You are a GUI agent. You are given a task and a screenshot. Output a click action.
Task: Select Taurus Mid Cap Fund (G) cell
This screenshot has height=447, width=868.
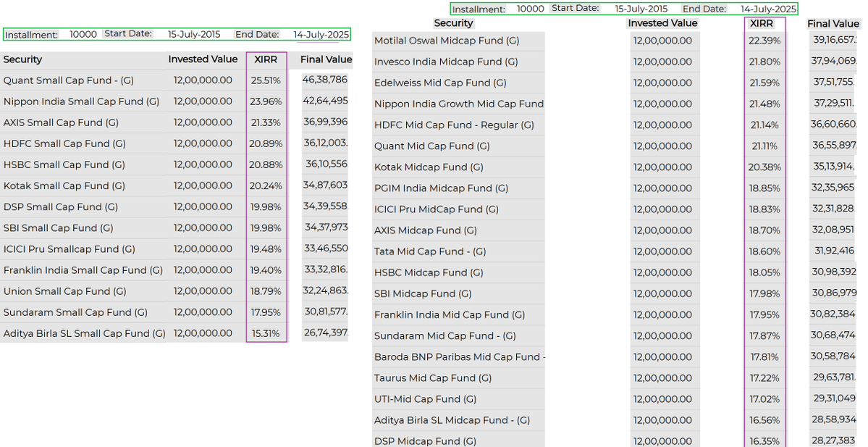click(433, 377)
